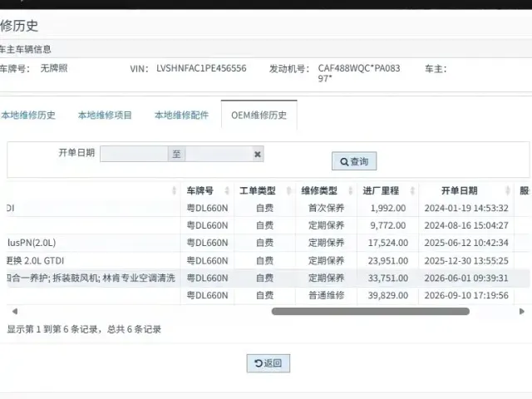Open the 本地维修项目 tab
This screenshot has height=399, width=532.
(105, 115)
